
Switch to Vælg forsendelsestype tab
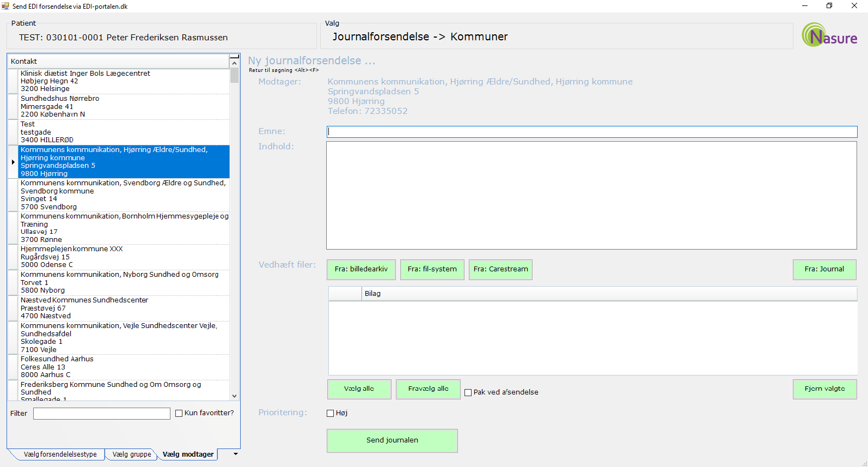[60, 454]
